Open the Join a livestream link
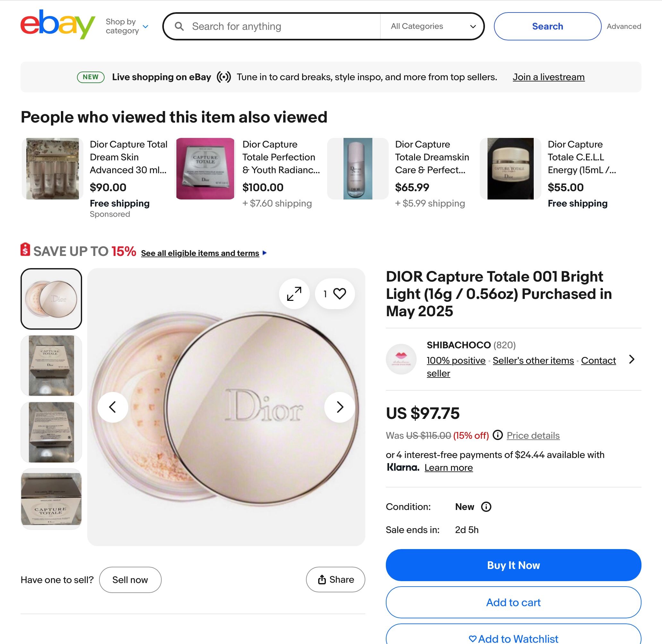The height and width of the screenshot is (644, 662). click(548, 77)
